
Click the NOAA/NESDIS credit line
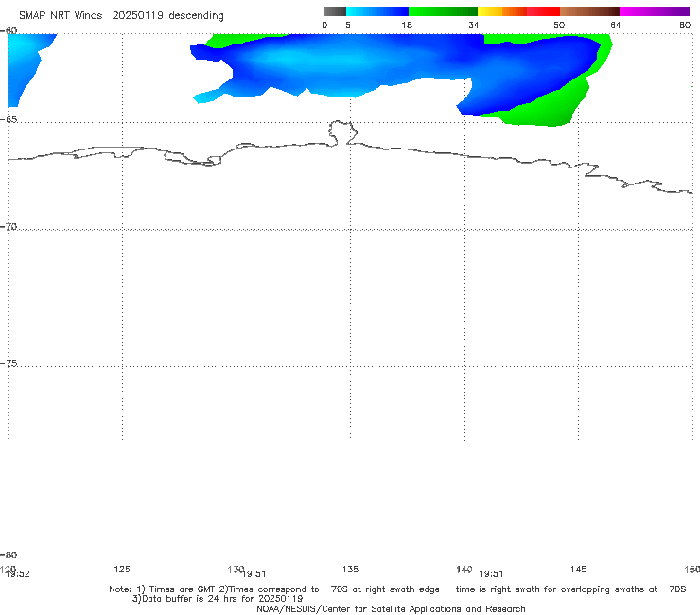[391, 609]
